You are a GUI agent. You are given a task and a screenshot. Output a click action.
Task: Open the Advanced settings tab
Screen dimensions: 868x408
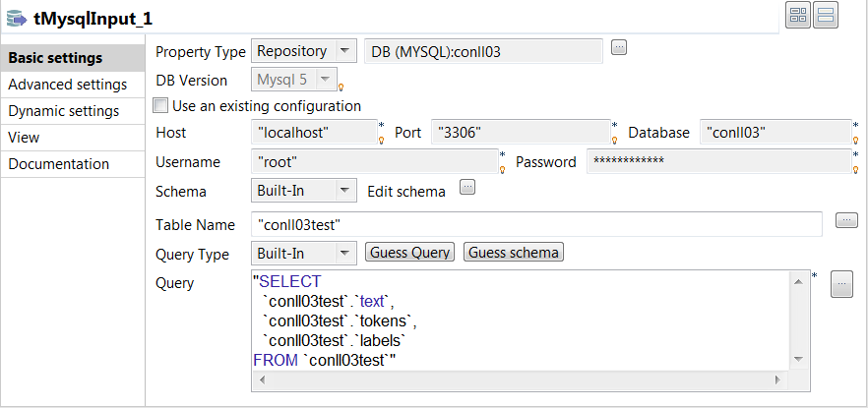(68, 85)
